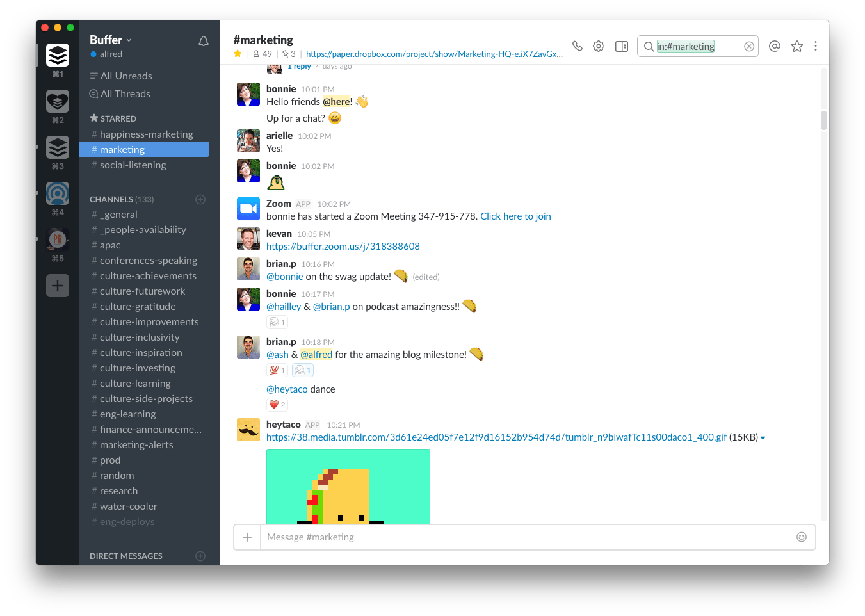865x616 pixels.
Task: Open the culture-achievements channel
Action: (x=145, y=276)
